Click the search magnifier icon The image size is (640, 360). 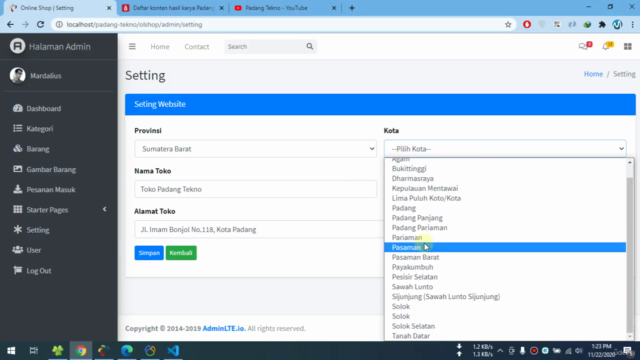point(310,47)
